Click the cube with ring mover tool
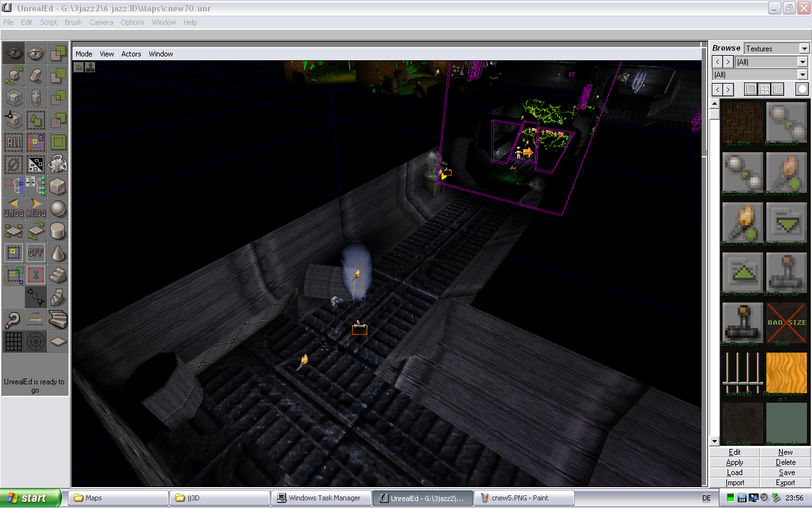 click(58, 164)
